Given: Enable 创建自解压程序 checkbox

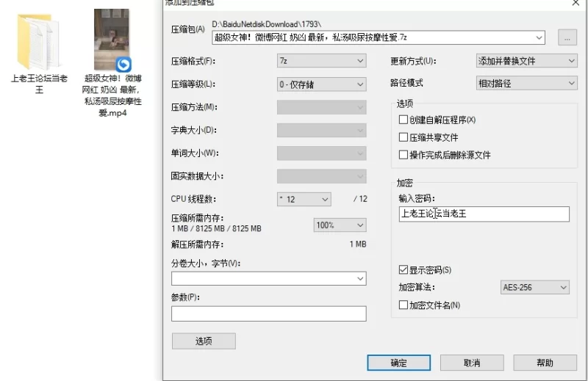Looking at the screenshot, I should [x=403, y=120].
